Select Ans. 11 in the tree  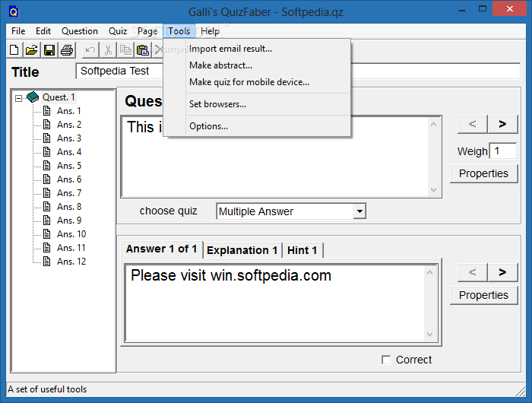71,248
